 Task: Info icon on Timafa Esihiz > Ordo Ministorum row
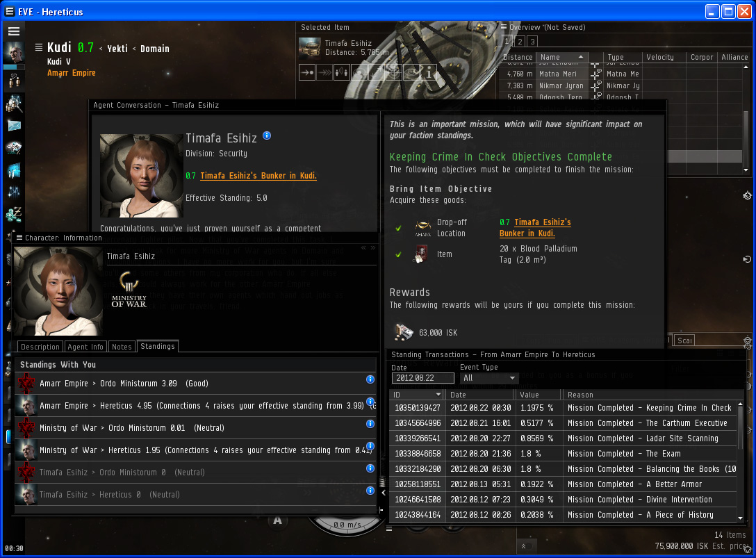click(370, 468)
